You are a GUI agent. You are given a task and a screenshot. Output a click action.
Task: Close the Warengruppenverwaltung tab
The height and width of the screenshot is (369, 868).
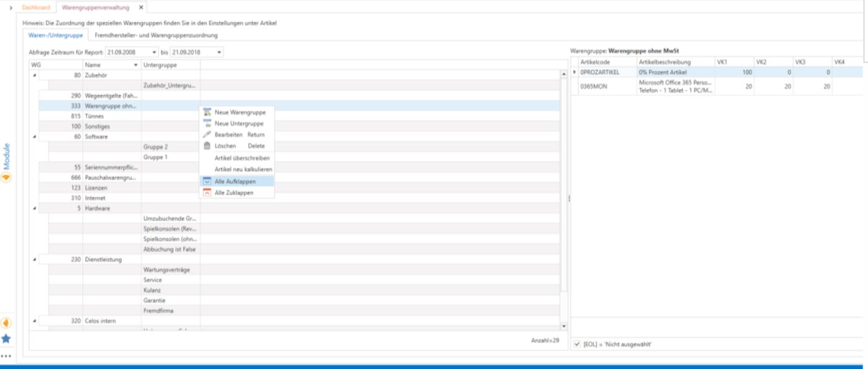click(x=141, y=7)
